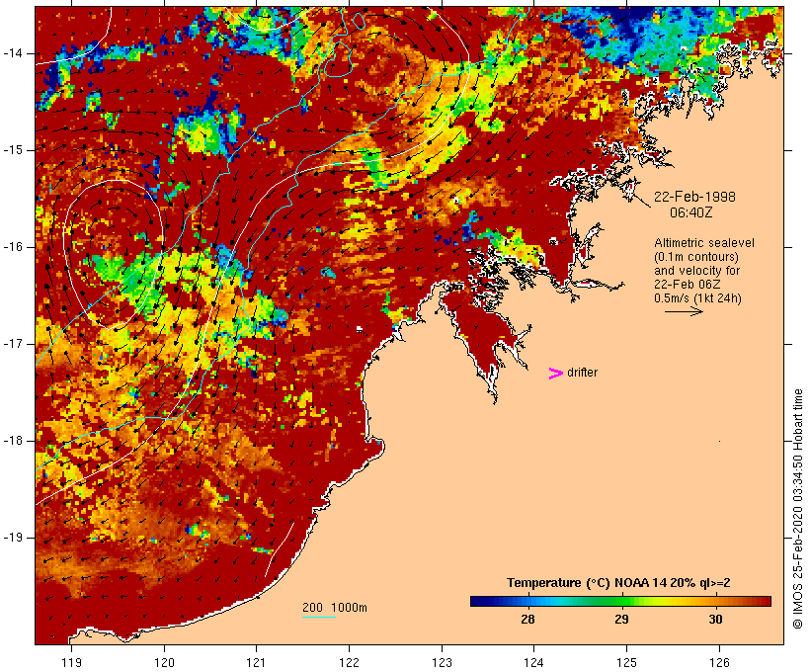
Task: Click the 119 longitude axis label
Action: [x=71, y=662]
